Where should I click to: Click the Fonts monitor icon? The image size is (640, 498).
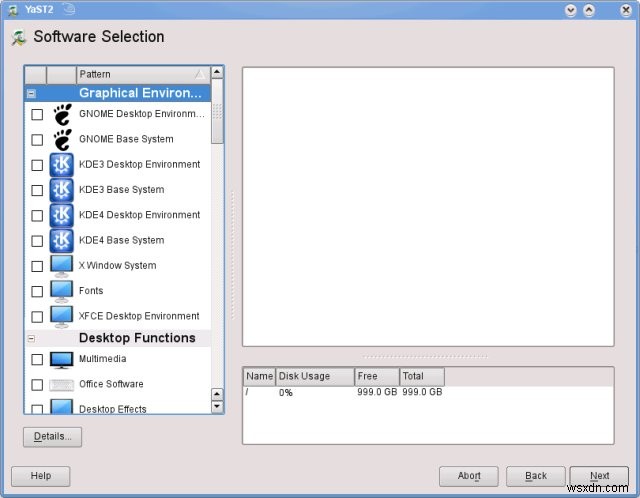click(62, 291)
